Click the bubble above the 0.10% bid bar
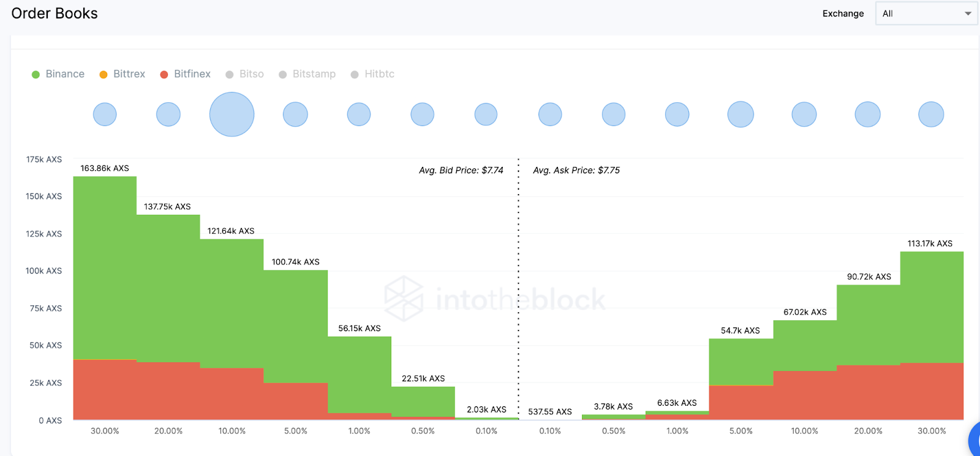The width and height of the screenshot is (980, 456). (486, 114)
